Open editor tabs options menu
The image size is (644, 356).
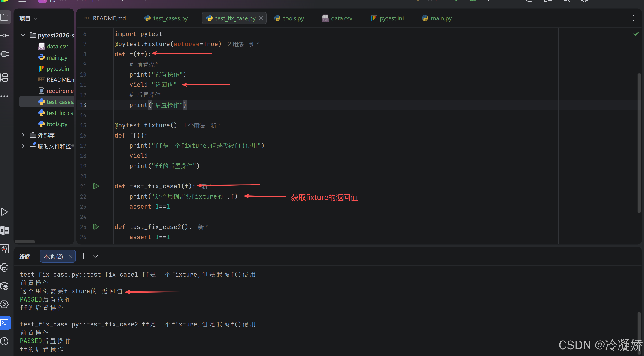[633, 18]
